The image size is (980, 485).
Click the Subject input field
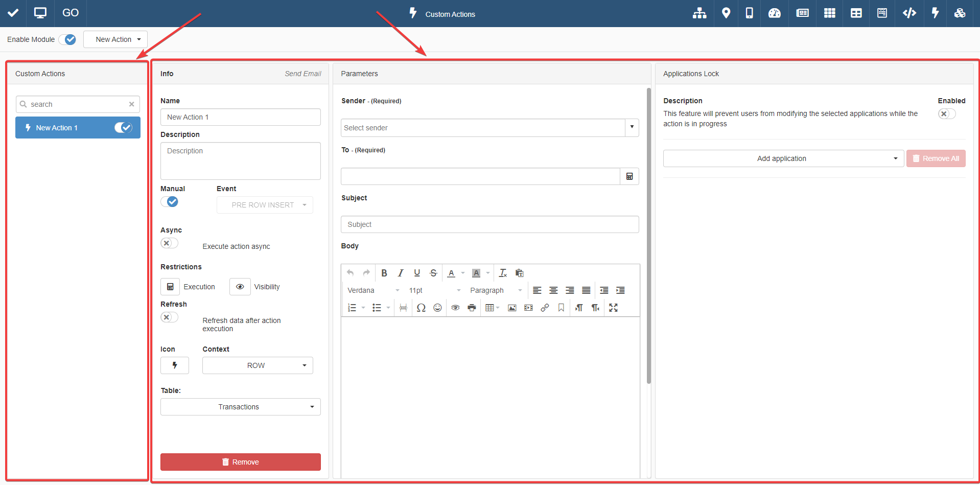coord(489,224)
